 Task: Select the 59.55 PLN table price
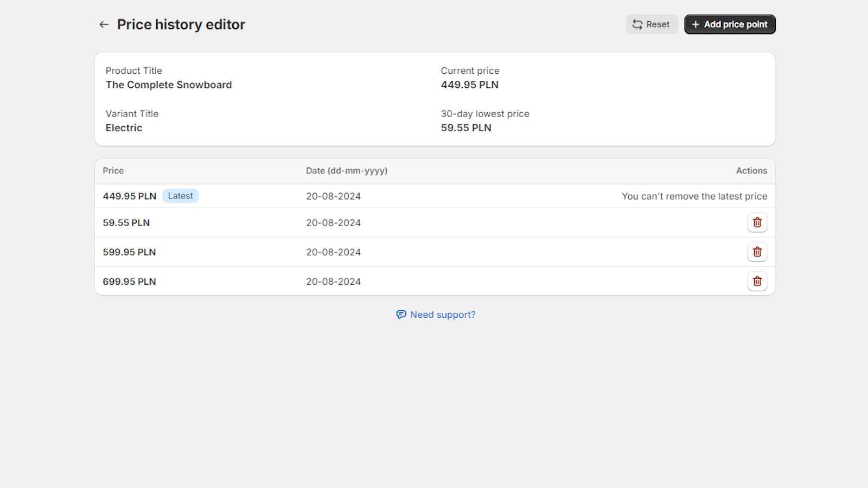click(126, 223)
